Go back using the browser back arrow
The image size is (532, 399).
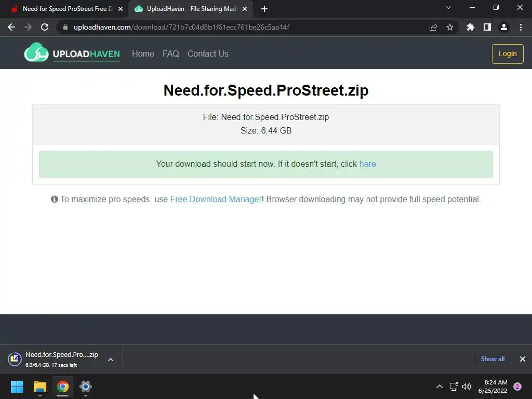(11, 27)
